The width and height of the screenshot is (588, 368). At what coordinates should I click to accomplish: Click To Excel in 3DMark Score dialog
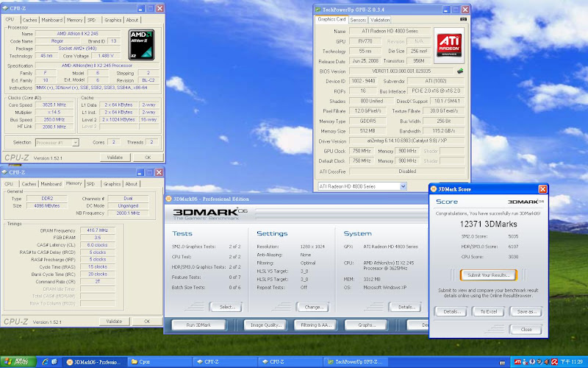[x=488, y=311]
